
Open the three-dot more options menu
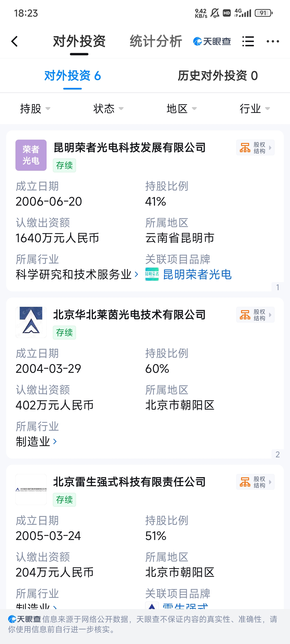pos(273,41)
